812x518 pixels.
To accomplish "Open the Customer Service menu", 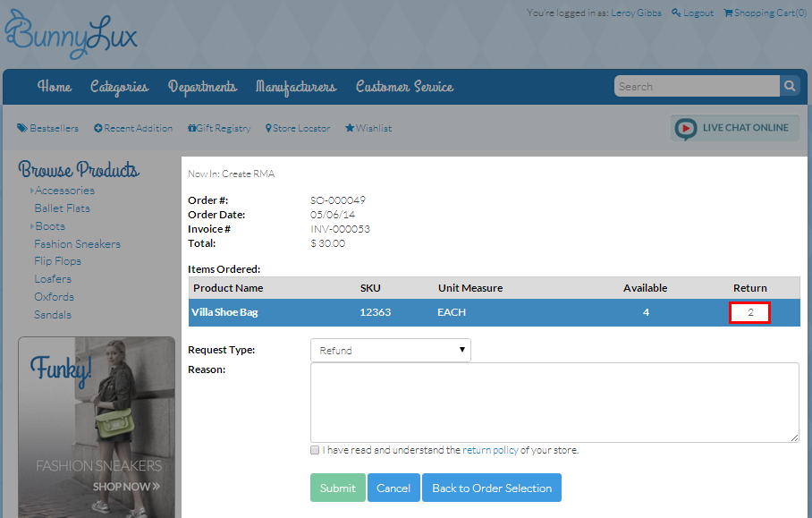I will [404, 87].
